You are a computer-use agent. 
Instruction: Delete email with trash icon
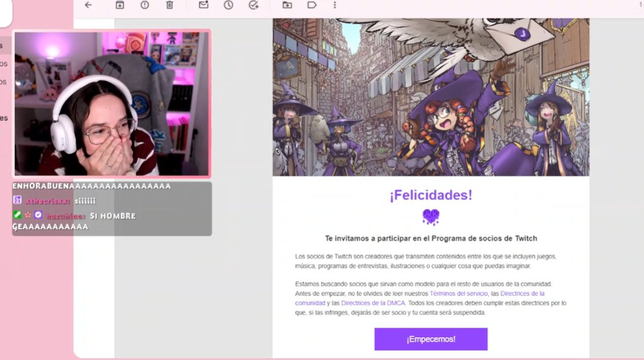[170, 5]
